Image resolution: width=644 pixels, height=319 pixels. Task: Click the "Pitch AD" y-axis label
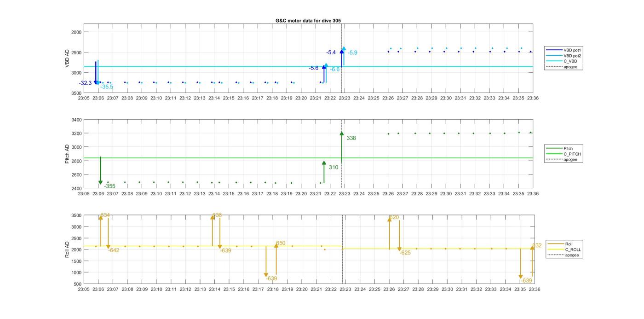(x=67, y=154)
